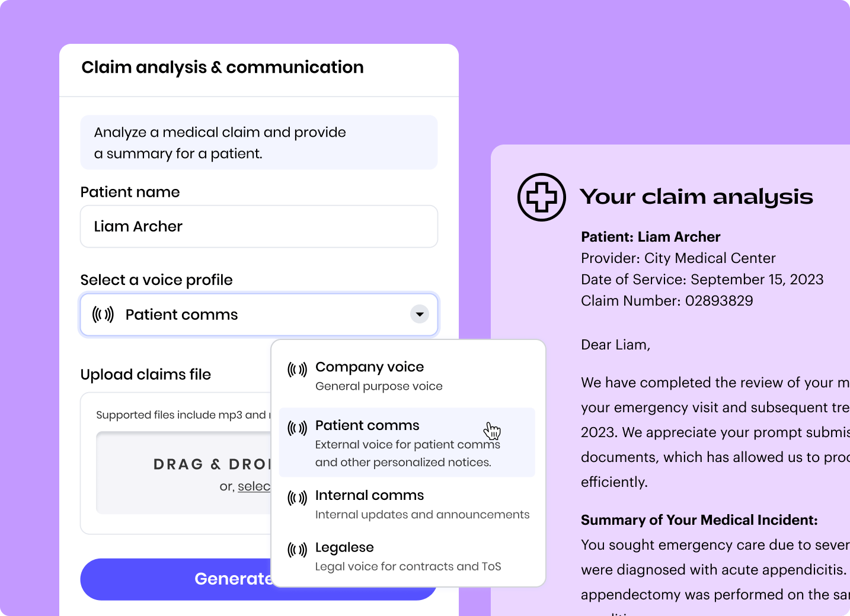Collapse the expanded voice options dropdown

(x=419, y=315)
